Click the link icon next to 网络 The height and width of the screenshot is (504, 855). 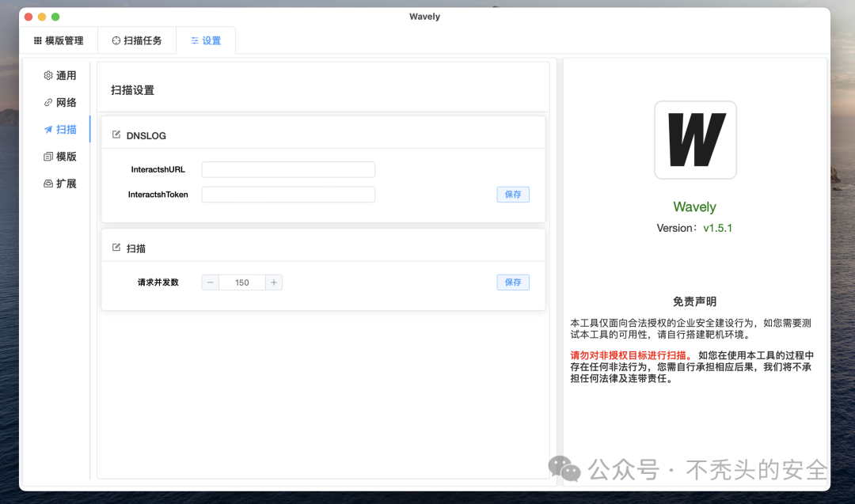[48, 102]
